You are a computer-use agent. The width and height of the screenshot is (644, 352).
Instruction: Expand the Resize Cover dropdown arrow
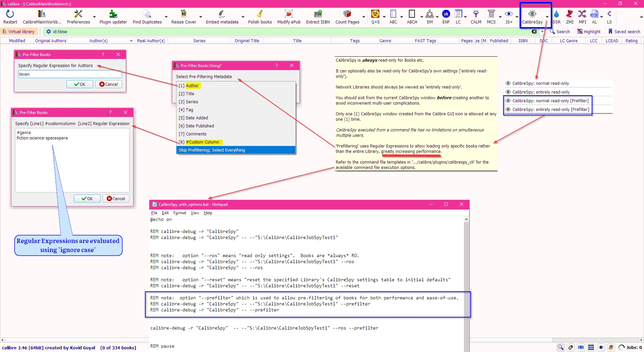(201, 17)
